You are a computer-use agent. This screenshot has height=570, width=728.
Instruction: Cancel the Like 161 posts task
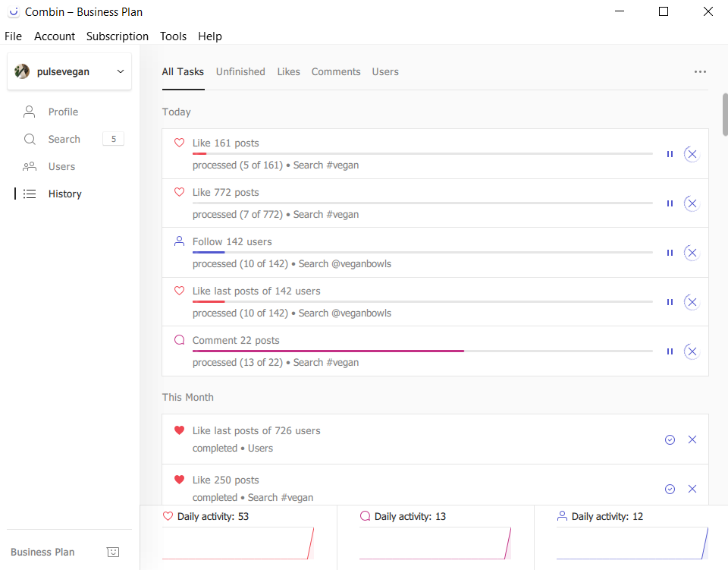[692, 154]
